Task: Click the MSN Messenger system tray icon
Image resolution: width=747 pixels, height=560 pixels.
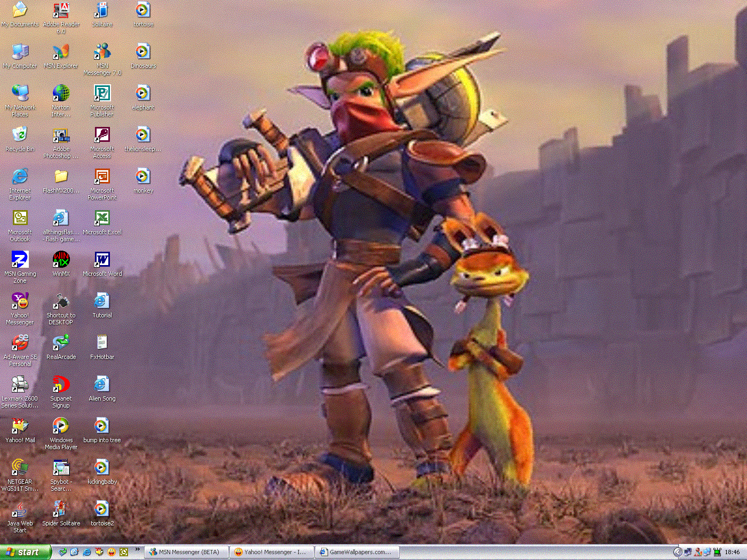Action: pyautogui.click(x=697, y=552)
